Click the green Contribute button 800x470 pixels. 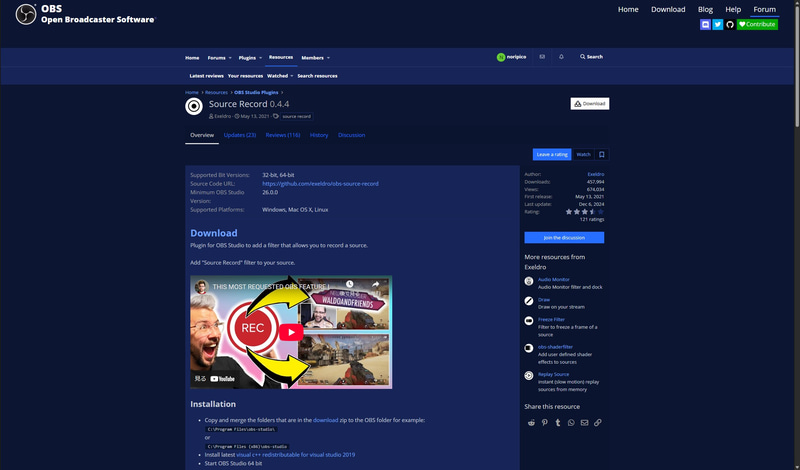(x=757, y=24)
